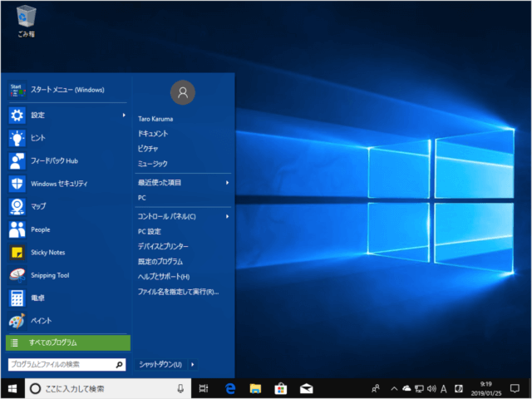Open Task View in the taskbar
The height and width of the screenshot is (399, 532).
204,388
